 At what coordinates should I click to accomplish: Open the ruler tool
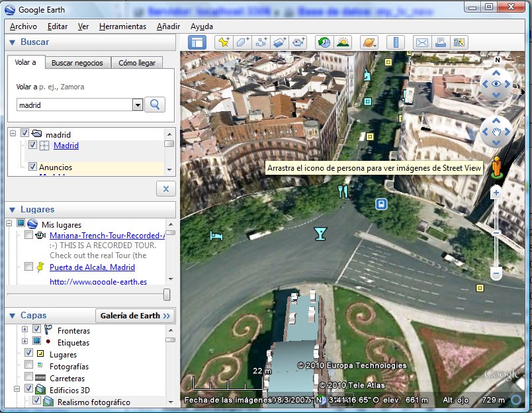396,42
